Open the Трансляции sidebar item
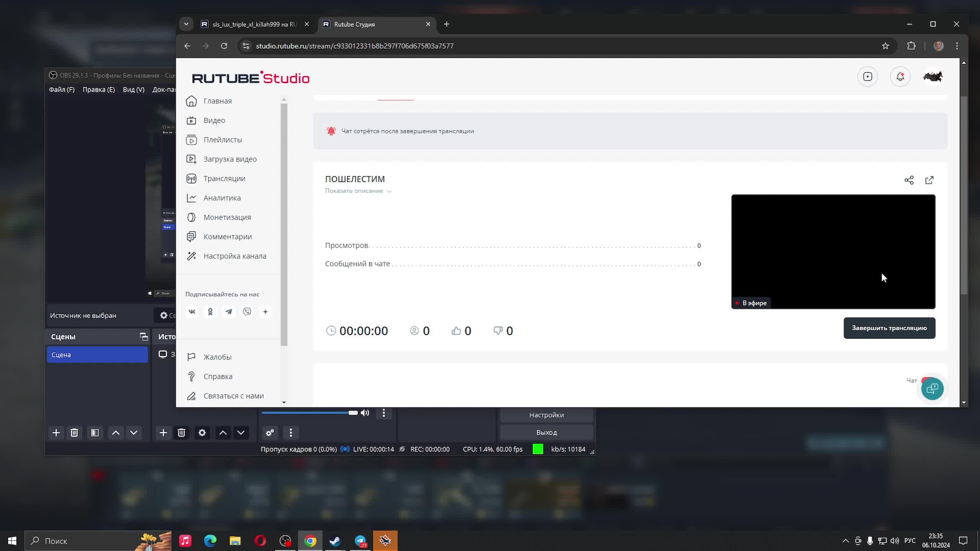Viewport: 980px width, 551px height. [x=224, y=179]
